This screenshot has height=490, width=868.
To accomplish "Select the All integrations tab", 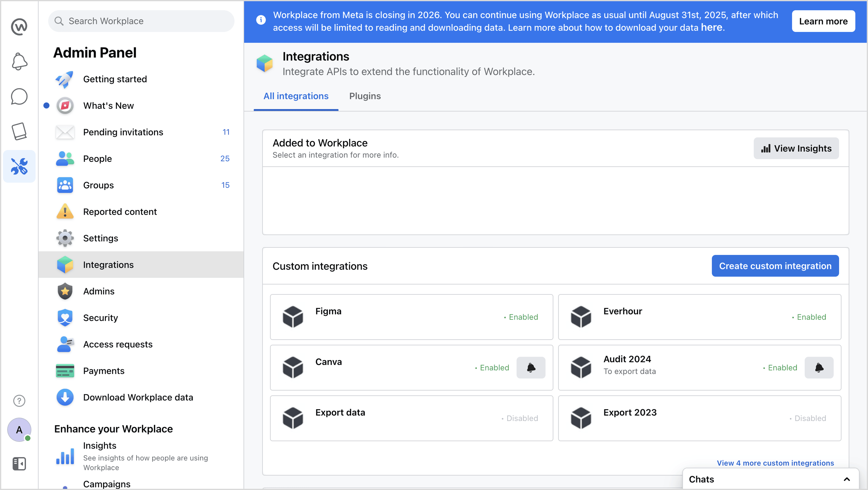I will click(295, 96).
